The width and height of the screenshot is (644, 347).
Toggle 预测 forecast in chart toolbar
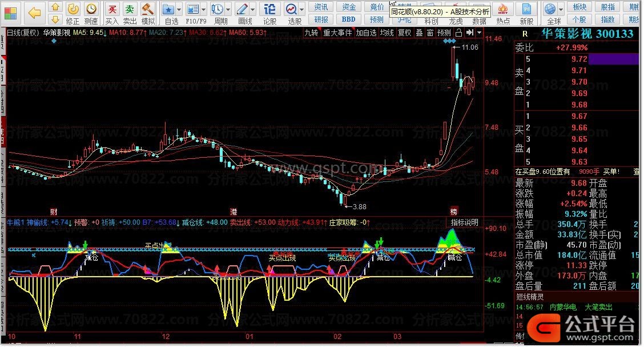point(444,33)
